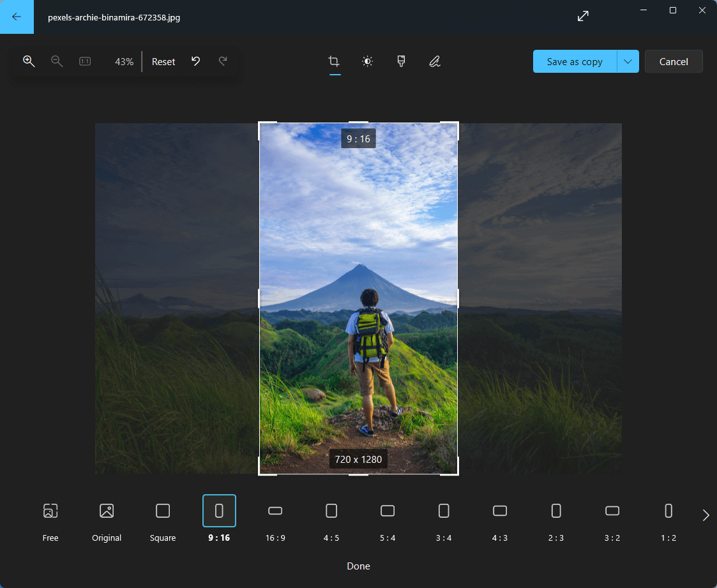View image at 1:1 actual size

click(x=85, y=61)
